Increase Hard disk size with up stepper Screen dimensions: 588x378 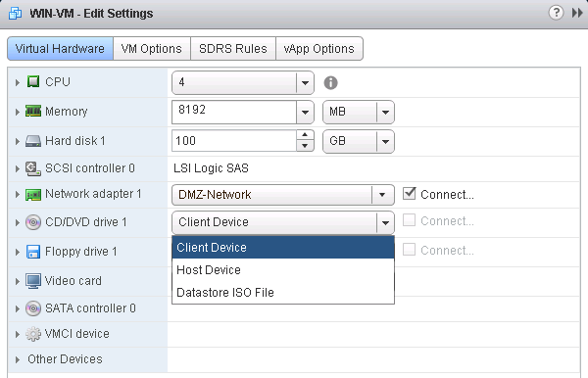click(305, 135)
